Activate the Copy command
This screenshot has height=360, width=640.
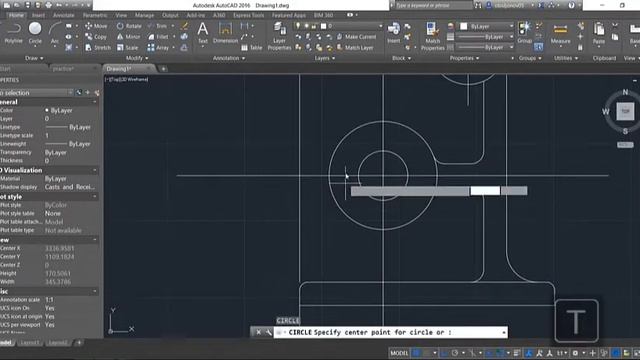pos(96,37)
